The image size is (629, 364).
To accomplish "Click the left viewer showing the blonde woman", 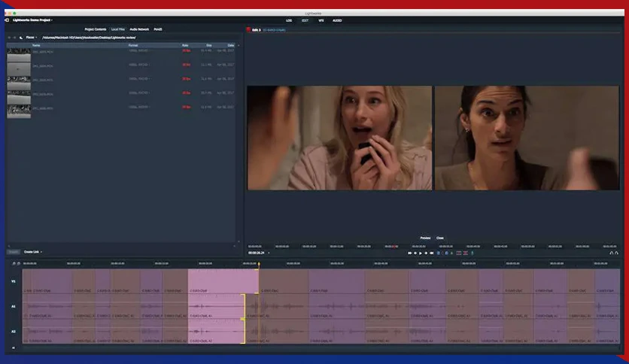I will [340, 138].
